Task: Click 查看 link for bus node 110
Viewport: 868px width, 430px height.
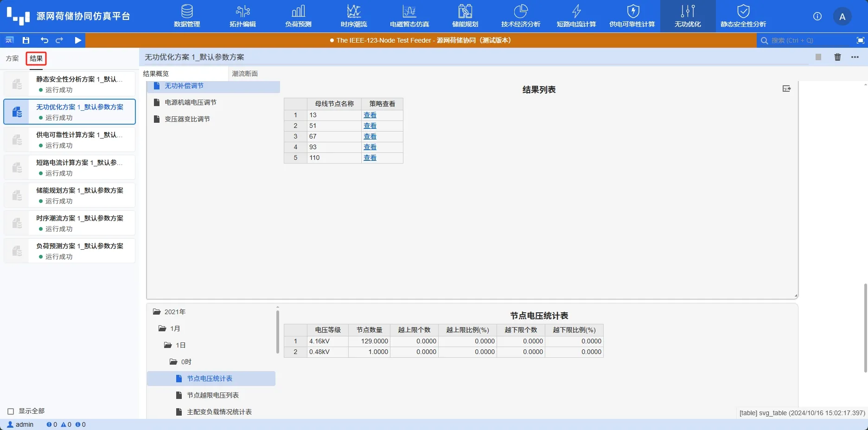Action: click(370, 158)
